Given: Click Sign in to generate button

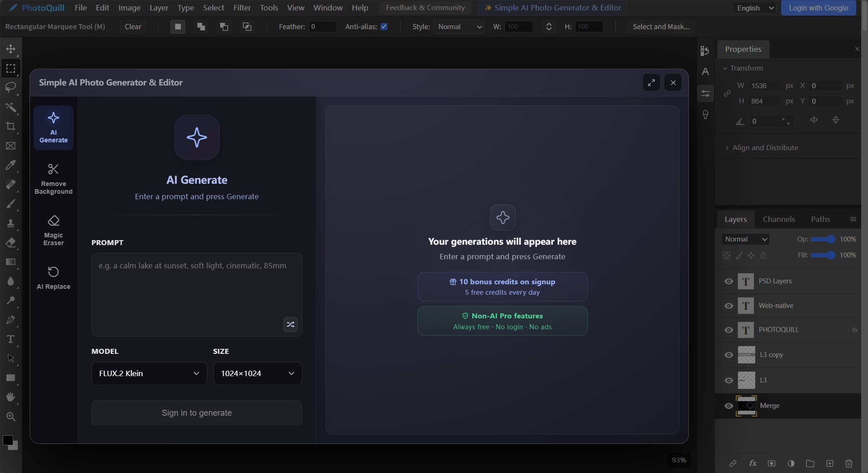Looking at the screenshot, I should pos(197,413).
